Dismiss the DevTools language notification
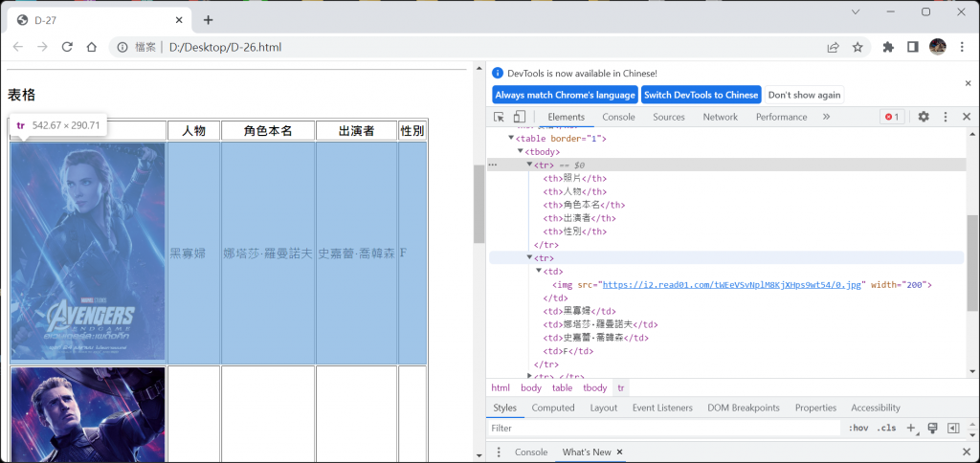The height and width of the screenshot is (463, 980). [x=969, y=83]
